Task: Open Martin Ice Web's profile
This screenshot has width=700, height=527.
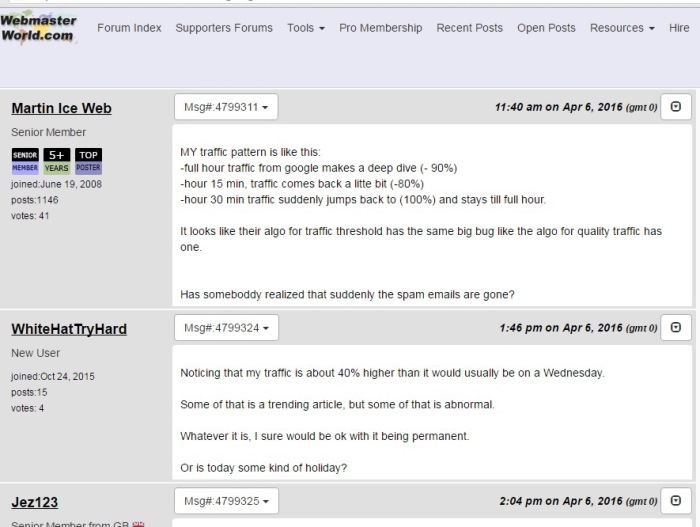Action: 61,108
